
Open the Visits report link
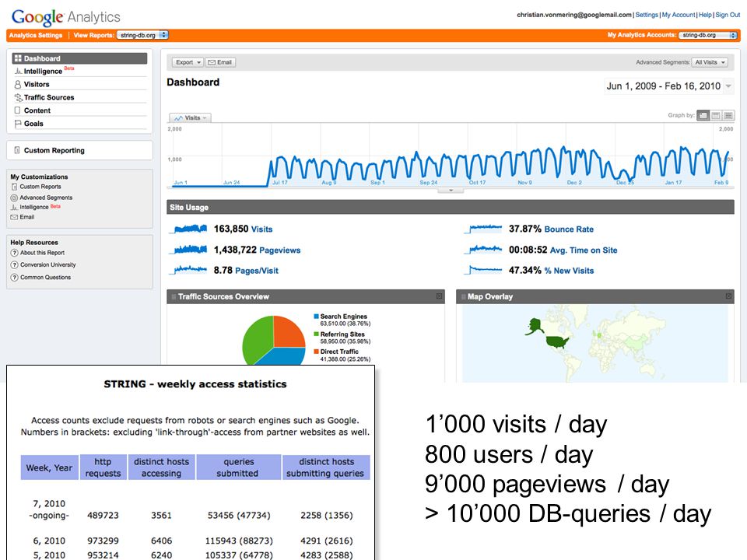261,229
